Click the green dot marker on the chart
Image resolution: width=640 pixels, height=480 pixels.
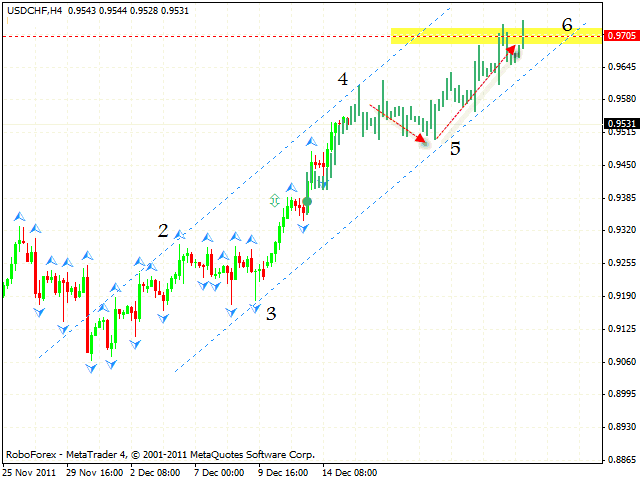pos(307,202)
